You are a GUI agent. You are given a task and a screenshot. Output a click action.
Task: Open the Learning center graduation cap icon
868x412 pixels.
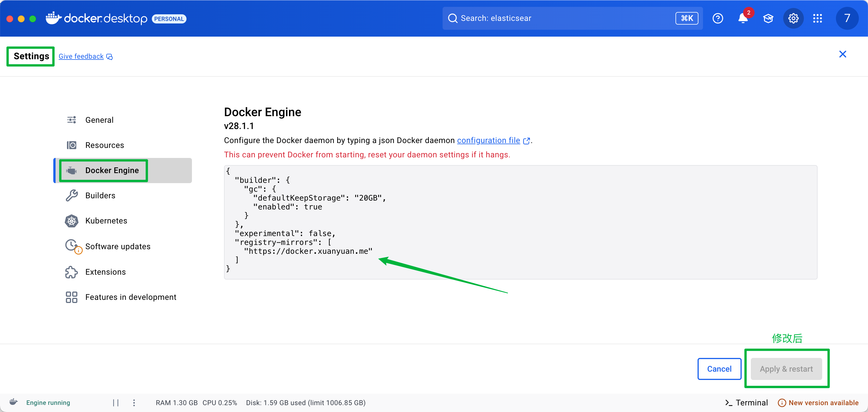[768, 18]
